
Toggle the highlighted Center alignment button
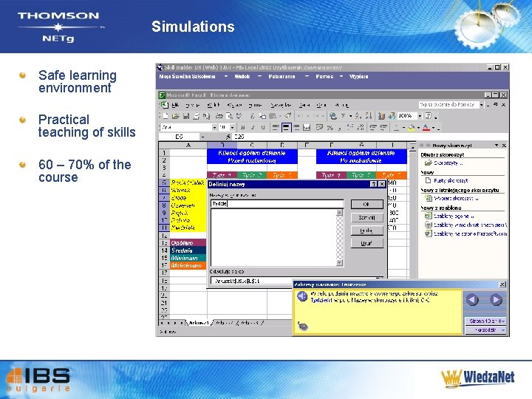(286, 128)
